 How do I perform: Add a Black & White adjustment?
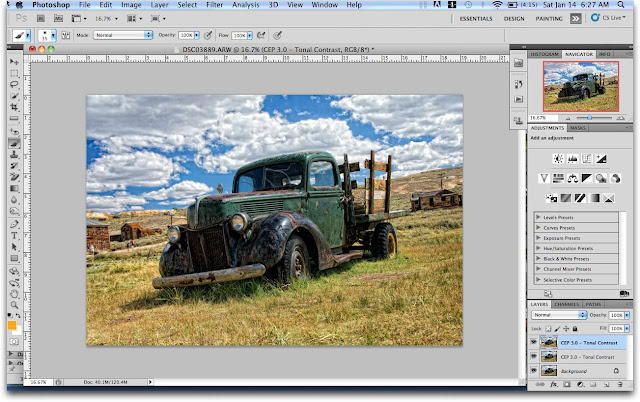point(587,178)
